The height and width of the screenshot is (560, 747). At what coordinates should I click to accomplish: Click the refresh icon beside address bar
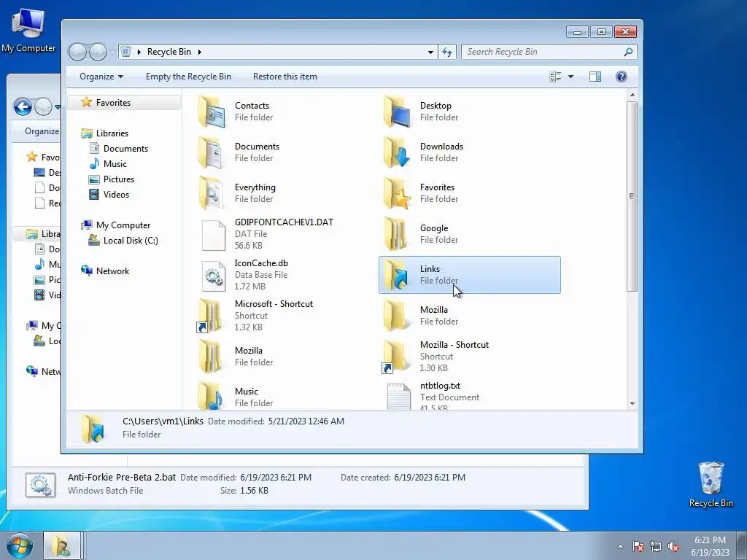pyautogui.click(x=447, y=52)
